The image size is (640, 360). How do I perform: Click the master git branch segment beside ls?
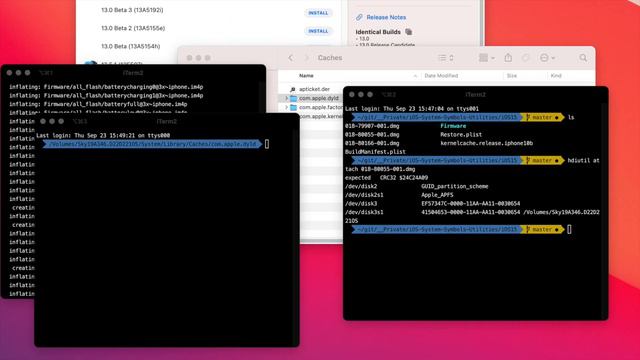542,118
